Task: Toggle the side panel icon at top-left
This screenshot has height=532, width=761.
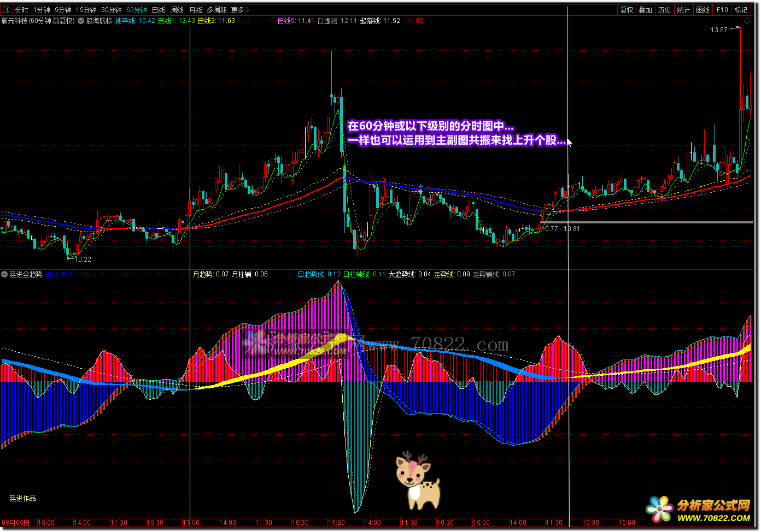Action: (x=7, y=10)
